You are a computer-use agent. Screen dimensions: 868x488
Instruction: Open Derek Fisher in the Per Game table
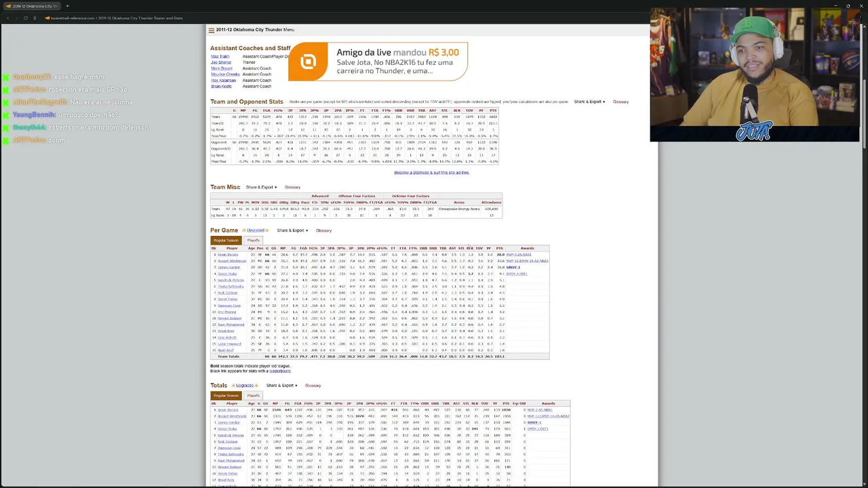(227, 299)
